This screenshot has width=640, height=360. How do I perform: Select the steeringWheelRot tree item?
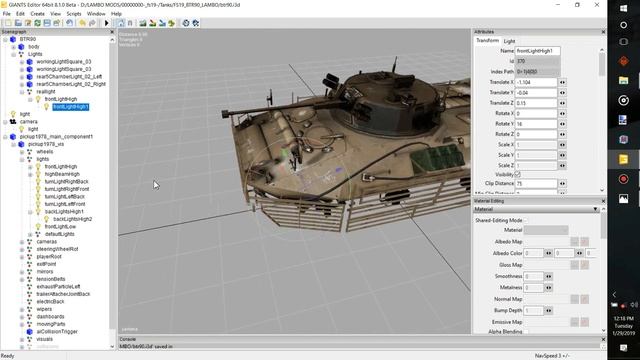(57, 249)
